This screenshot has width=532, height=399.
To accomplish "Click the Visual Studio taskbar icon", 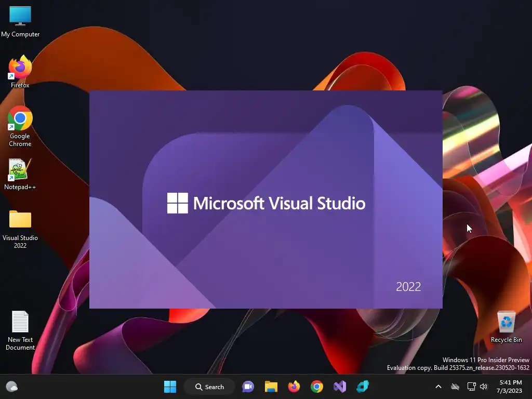I will click(x=340, y=387).
